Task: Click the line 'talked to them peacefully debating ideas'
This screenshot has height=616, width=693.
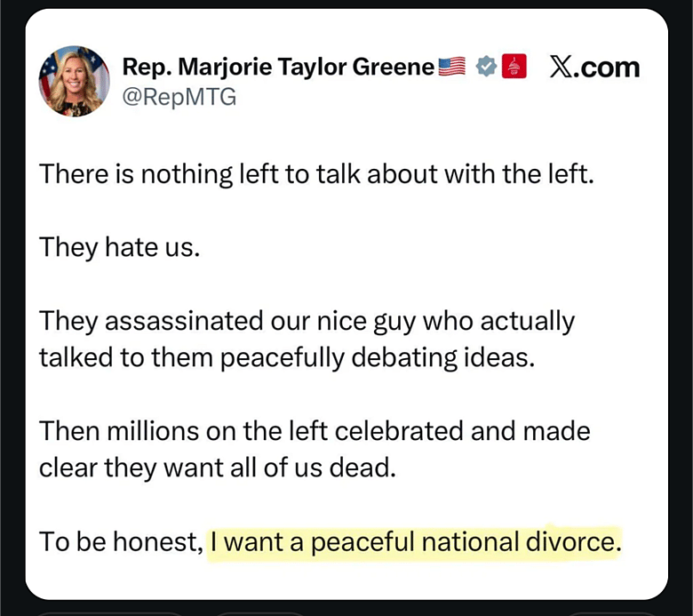Action: [x=287, y=357]
